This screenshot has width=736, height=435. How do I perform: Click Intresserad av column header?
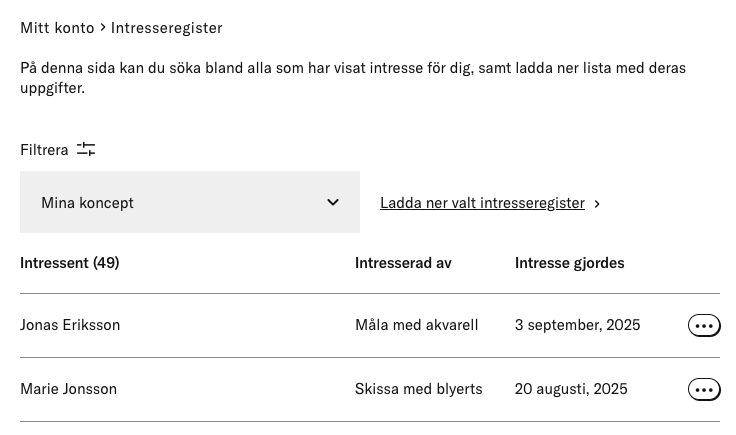(x=403, y=263)
